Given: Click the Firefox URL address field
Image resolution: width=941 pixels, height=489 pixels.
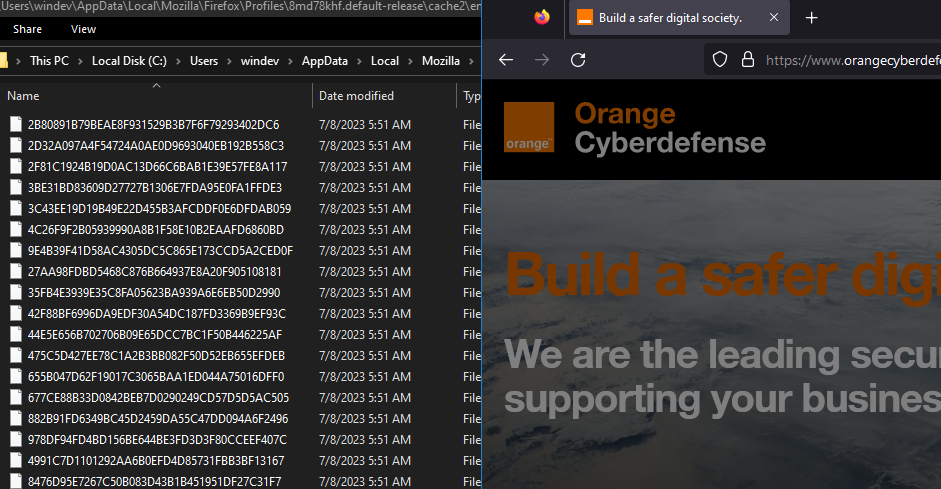Looking at the screenshot, I should [850, 60].
